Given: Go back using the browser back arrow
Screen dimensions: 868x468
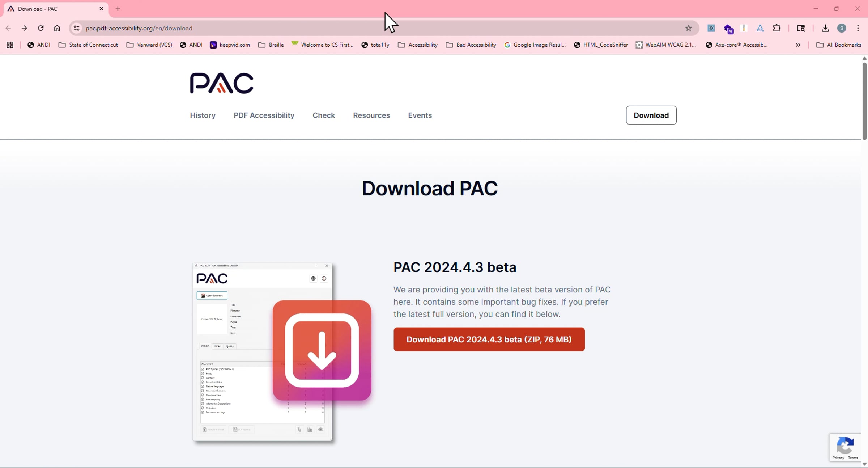Looking at the screenshot, I should [x=8, y=28].
